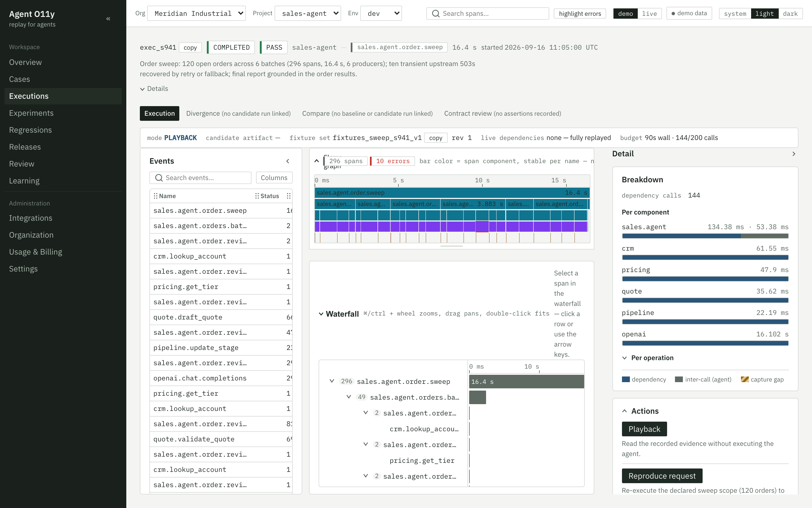This screenshot has height=508, width=812.
Task: Click the sales.agent.order.sweep operation tag
Action: point(399,47)
